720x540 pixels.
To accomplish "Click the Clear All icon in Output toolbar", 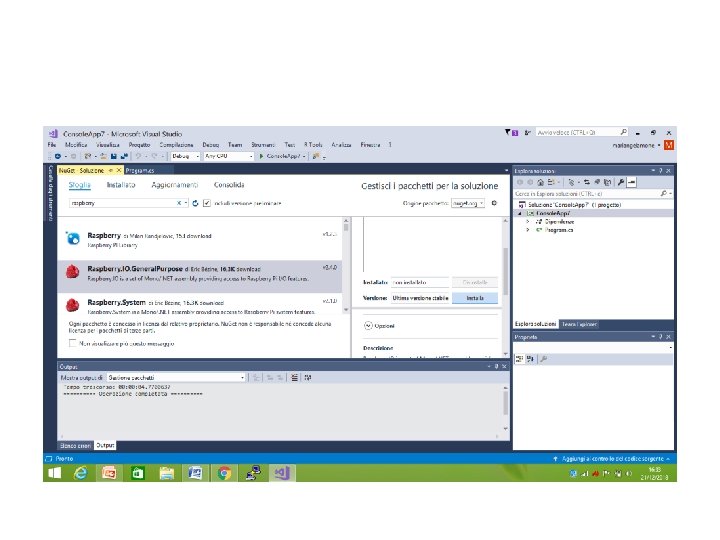I will tap(294, 377).
